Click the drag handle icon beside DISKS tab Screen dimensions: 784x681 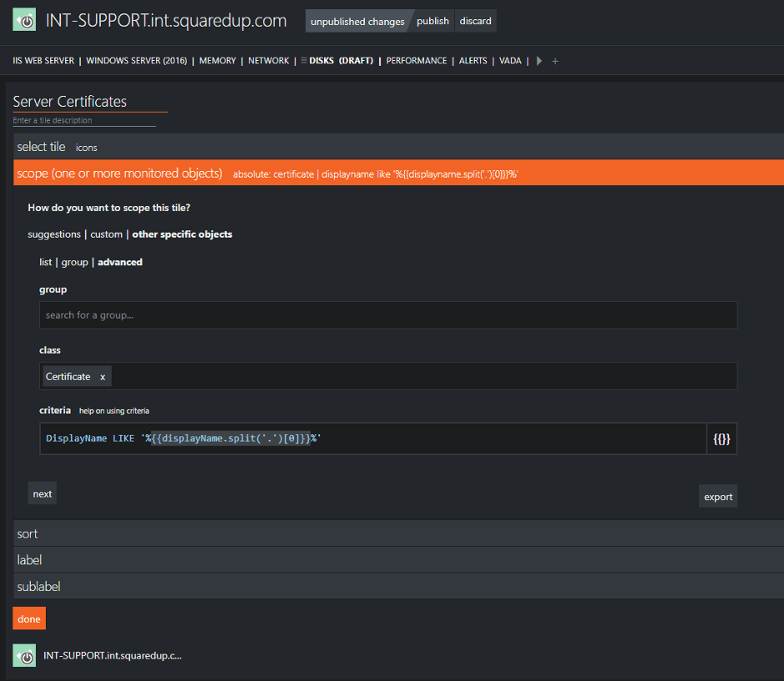pyautogui.click(x=304, y=60)
